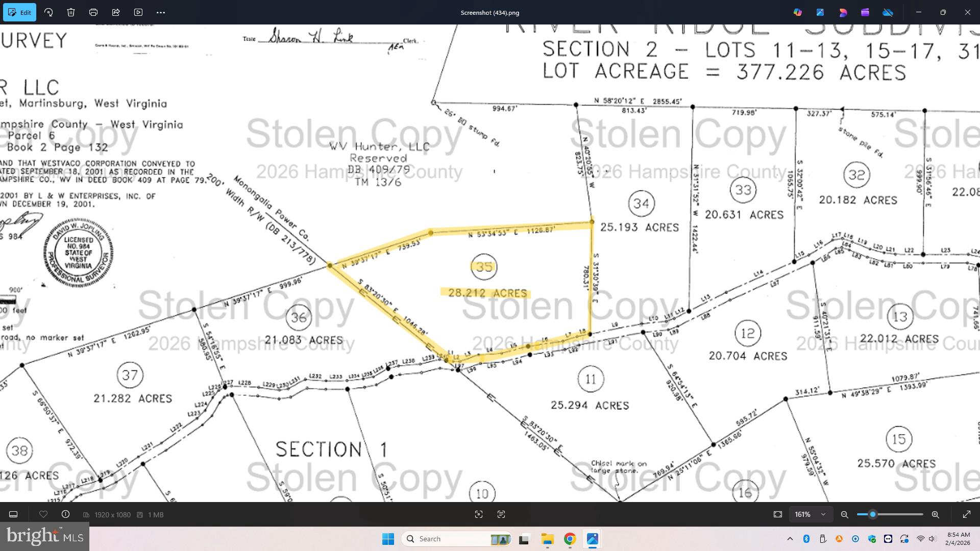The image size is (980, 551).
Task: Click the visual search scan icon
Action: 479,514
